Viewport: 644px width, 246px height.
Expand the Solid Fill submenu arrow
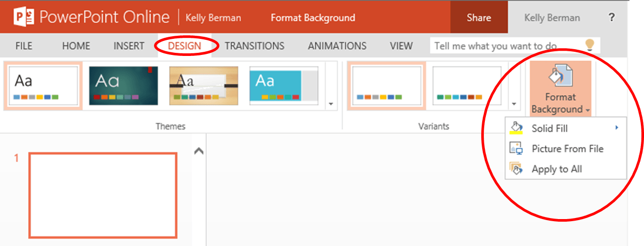617,127
